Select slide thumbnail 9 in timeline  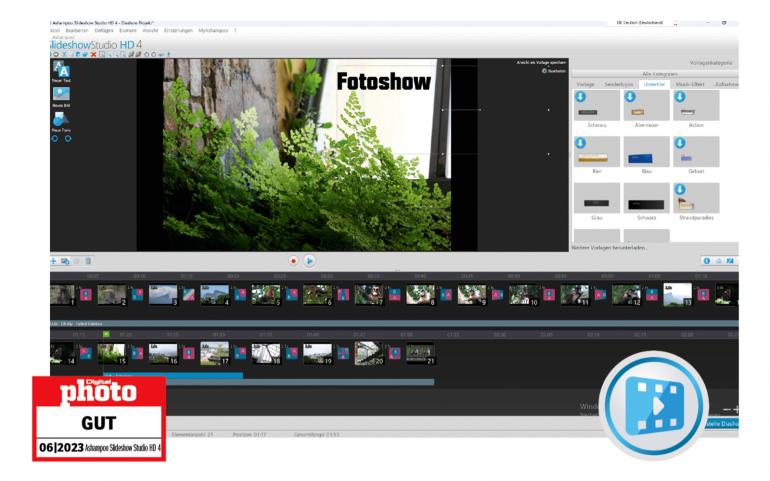click(x=472, y=295)
